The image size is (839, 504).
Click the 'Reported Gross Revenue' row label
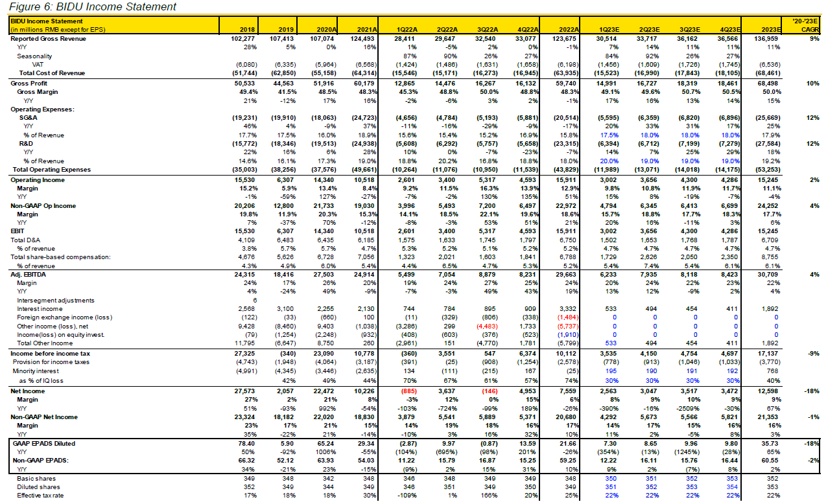(49, 39)
